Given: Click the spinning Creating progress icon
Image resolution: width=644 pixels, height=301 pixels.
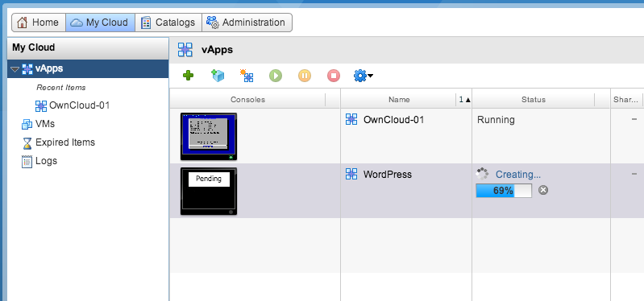Looking at the screenshot, I should click(x=483, y=174).
